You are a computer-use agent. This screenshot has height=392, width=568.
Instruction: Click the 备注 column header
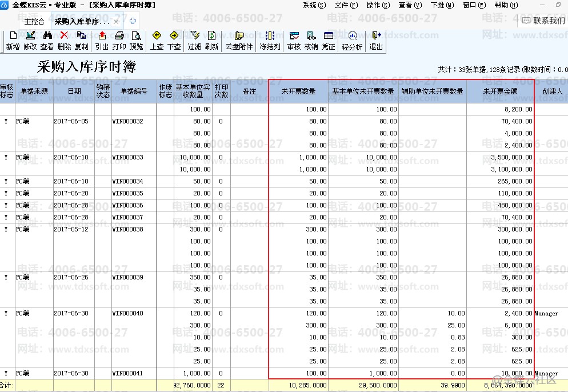(x=249, y=91)
